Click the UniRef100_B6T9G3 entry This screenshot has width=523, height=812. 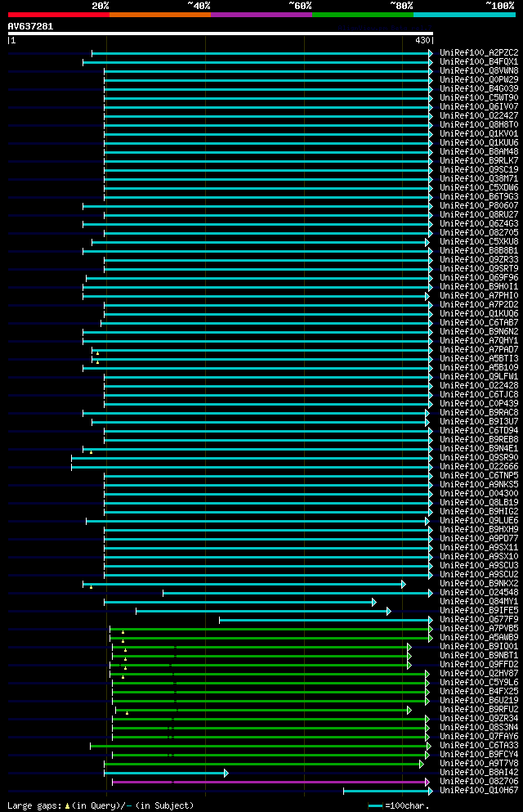tap(479, 197)
